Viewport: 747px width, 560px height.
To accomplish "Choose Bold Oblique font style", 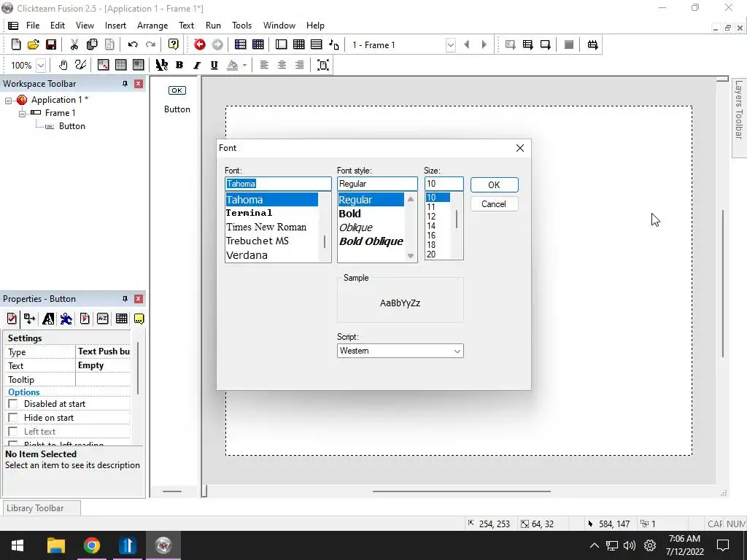I will [x=371, y=241].
